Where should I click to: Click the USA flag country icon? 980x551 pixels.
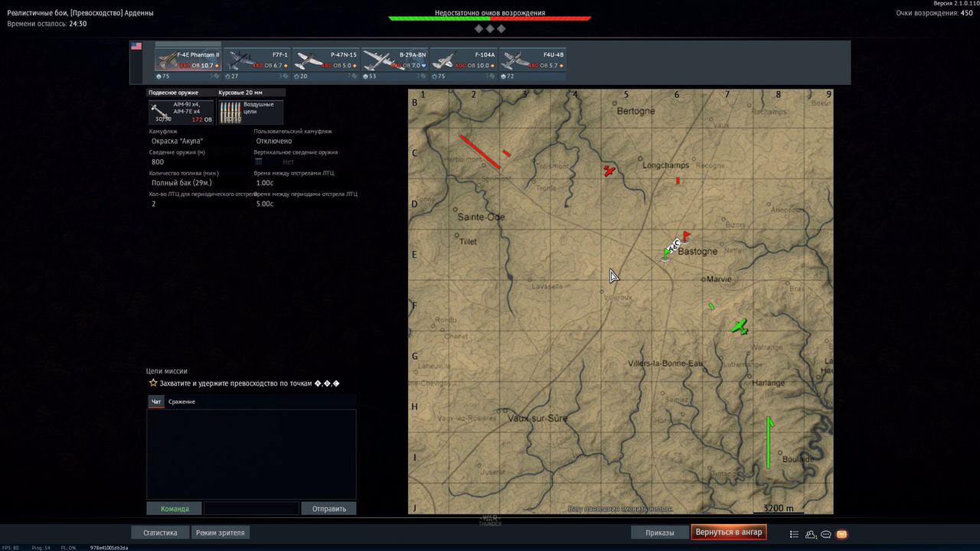(136, 46)
